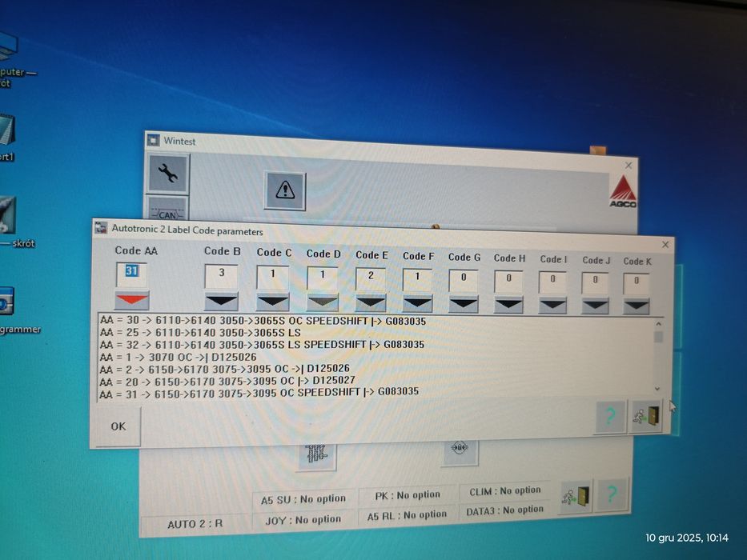Click the PK : No option field

click(408, 495)
